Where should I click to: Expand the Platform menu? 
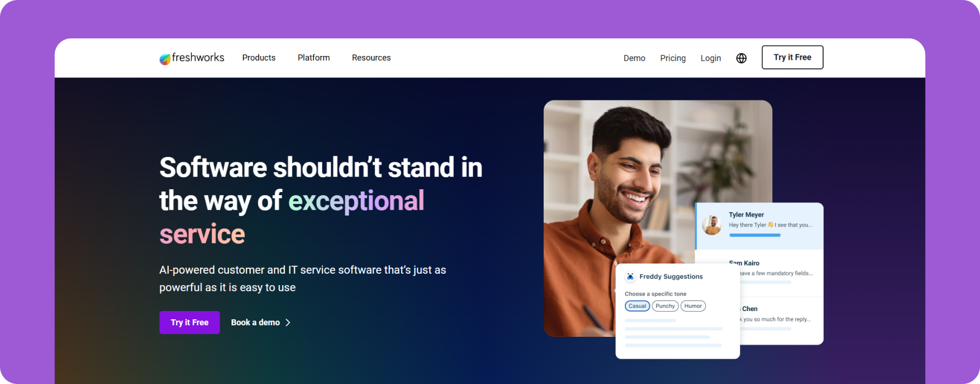(314, 58)
